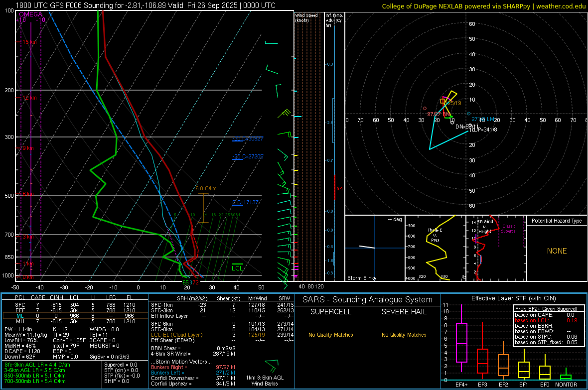Image resolution: width=588 pixels, height=390 pixels.
Task: Click the magenta 'OMEGA' label
Action: coord(30,14)
